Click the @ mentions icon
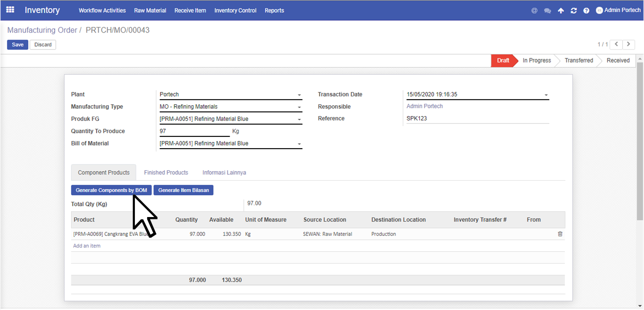This screenshot has width=644, height=310. [534, 10]
